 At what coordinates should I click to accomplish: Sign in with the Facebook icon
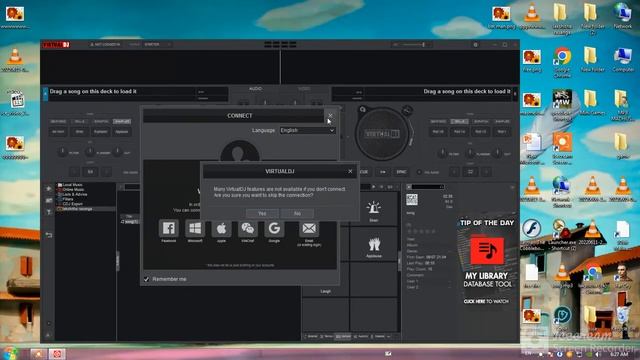pyautogui.click(x=168, y=228)
